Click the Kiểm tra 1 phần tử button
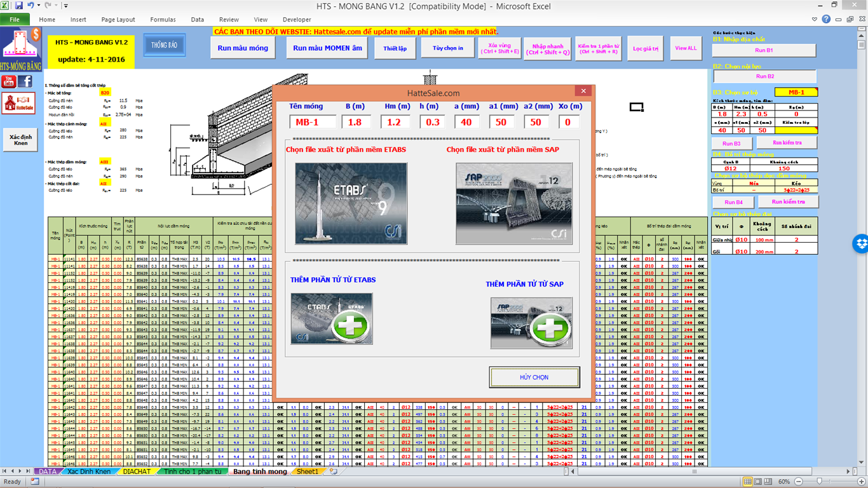The width and height of the screenshot is (868, 488). 598,48
